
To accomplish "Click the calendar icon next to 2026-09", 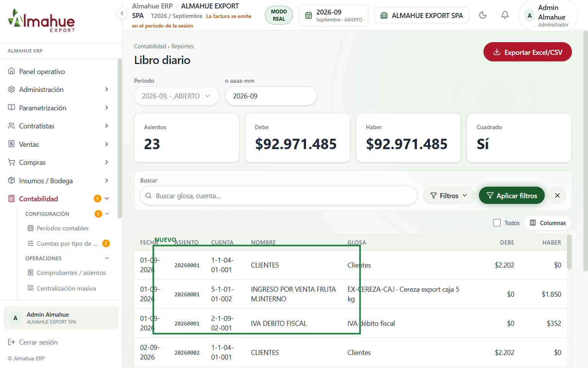I will 309,16.
